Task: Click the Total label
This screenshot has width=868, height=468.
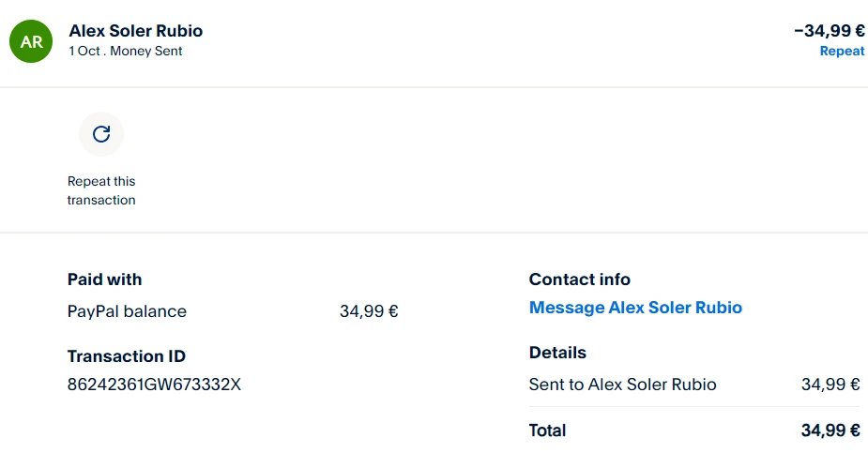Action: pyautogui.click(x=547, y=430)
